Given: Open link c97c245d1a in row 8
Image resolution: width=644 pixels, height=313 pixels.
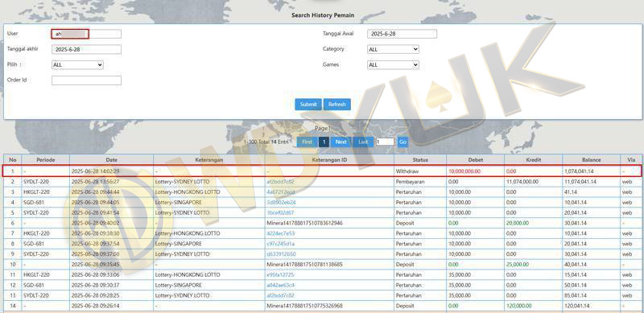Looking at the screenshot, I should (x=280, y=244).
